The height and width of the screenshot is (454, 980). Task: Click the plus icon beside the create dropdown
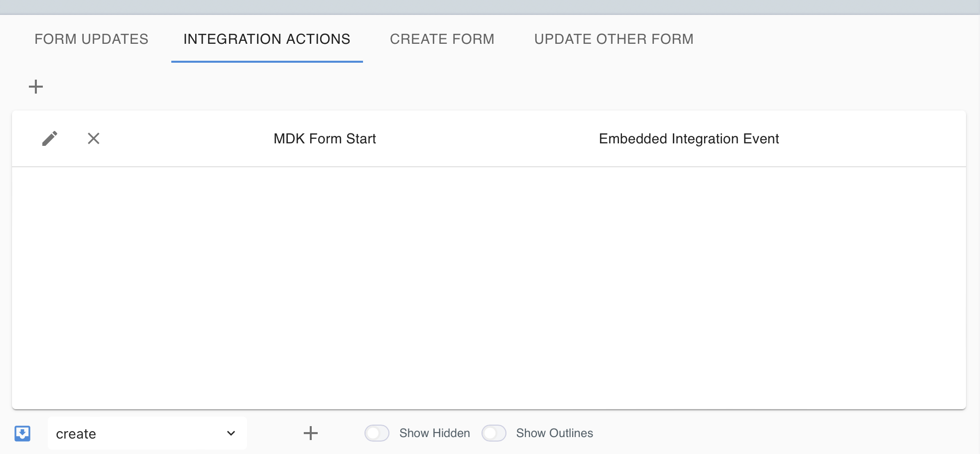pyautogui.click(x=311, y=433)
